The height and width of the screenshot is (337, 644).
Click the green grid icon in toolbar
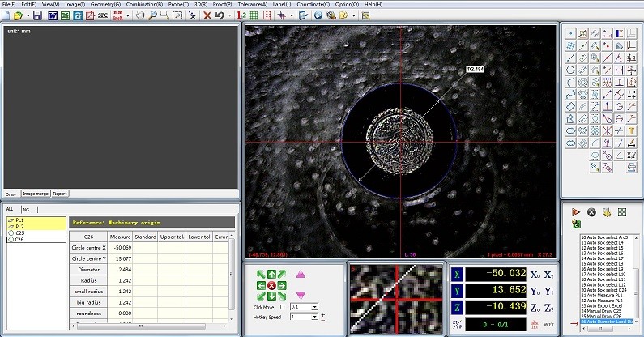tap(255, 15)
